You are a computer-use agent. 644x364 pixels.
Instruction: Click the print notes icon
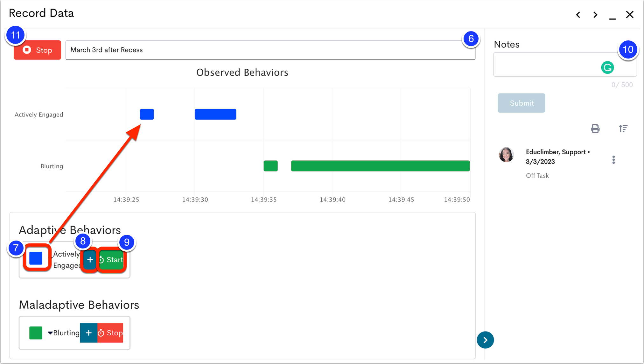(x=595, y=129)
